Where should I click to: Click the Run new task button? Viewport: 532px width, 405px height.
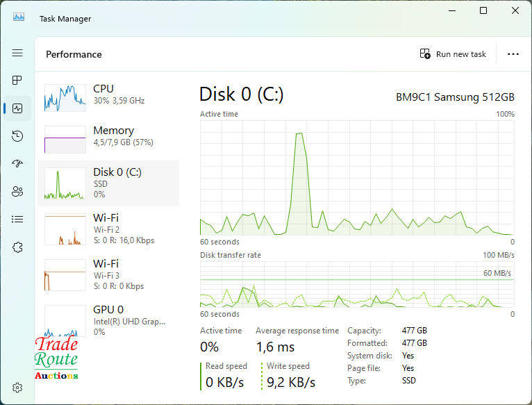point(453,54)
